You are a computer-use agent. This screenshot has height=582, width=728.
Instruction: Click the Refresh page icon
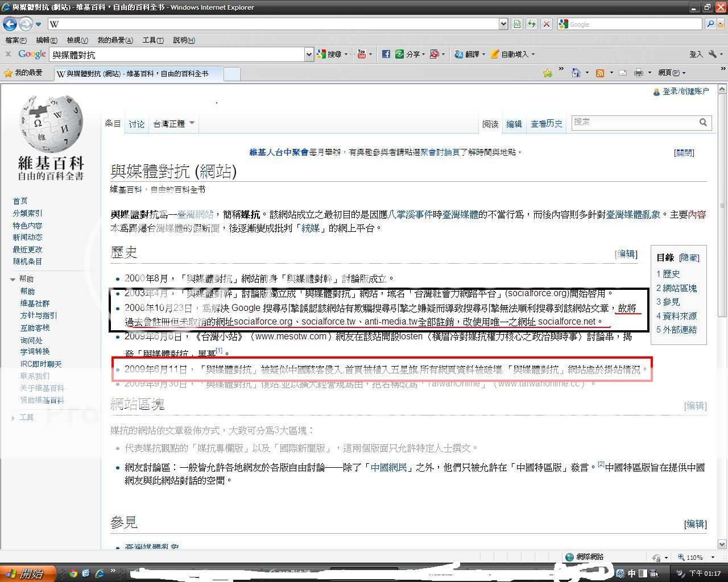point(531,24)
